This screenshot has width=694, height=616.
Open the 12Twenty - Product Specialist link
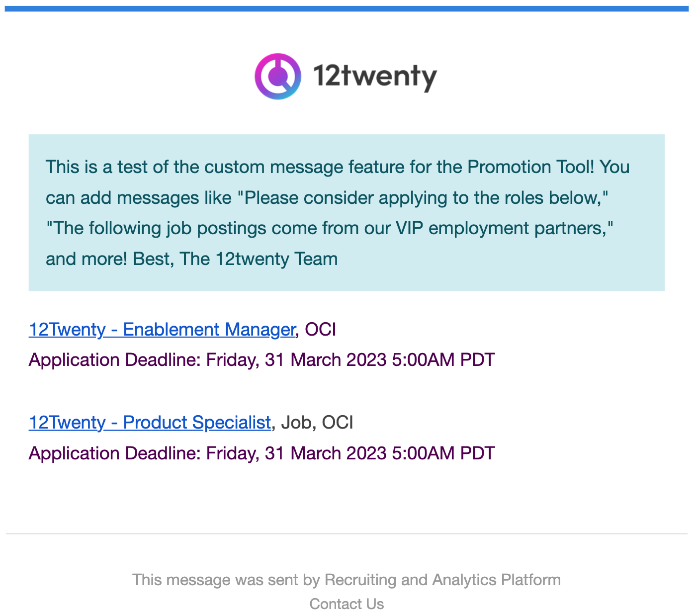coord(150,422)
